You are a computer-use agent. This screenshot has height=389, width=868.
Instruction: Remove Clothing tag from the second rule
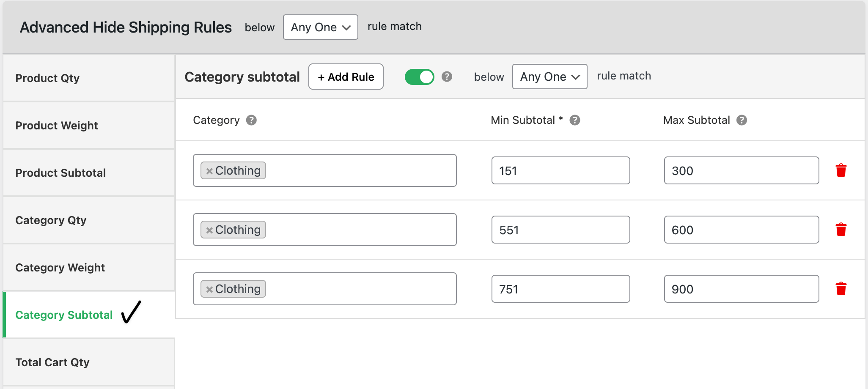(x=209, y=230)
